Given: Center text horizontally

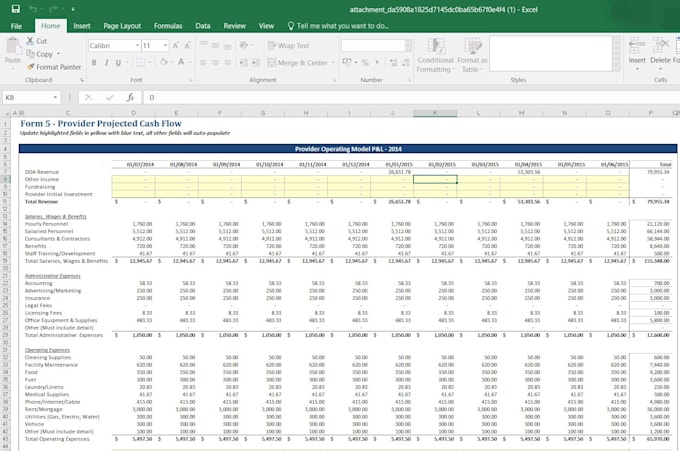Looking at the screenshot, I should [216, 62].
